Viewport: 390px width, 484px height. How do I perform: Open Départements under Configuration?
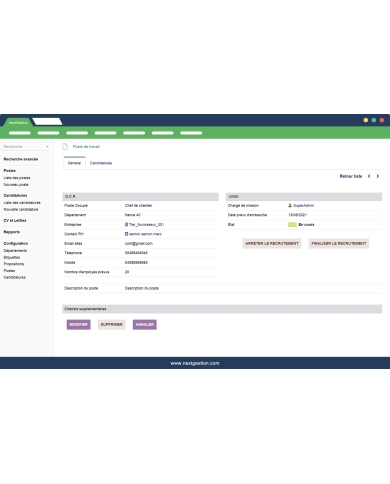pos(15,250)
